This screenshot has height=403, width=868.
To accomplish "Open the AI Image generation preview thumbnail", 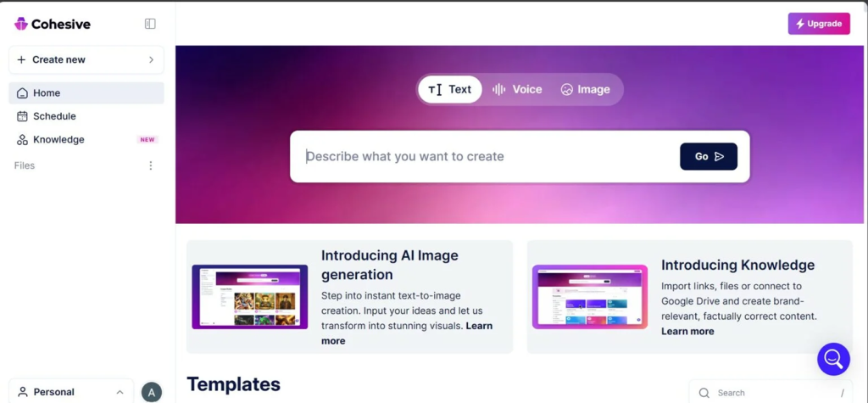I will [249, 297].
